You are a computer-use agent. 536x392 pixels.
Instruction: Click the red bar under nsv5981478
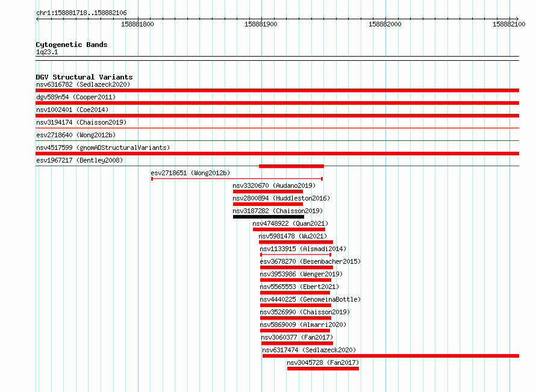(x=296, y=242)
